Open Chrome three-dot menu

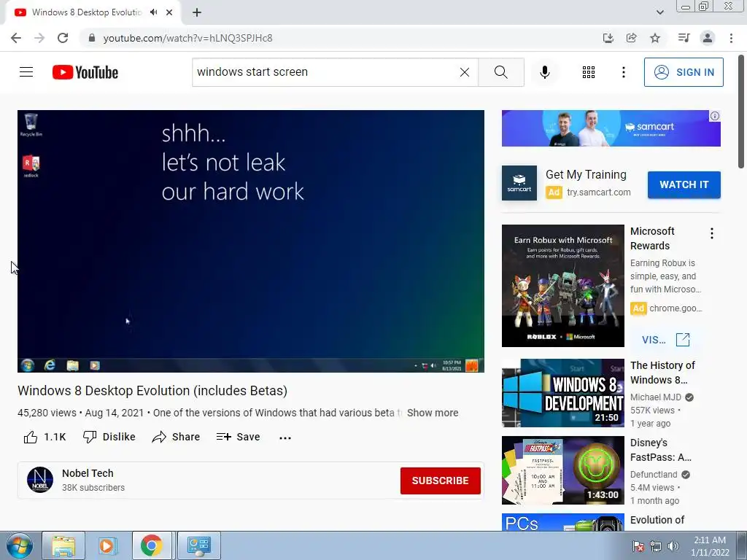[731, 38]
